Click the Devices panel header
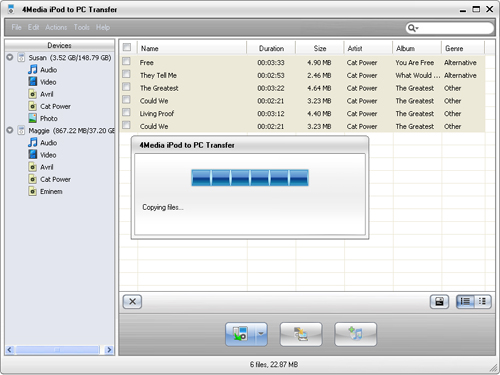Viewport: 500px width, 375px height. (59, 45)
